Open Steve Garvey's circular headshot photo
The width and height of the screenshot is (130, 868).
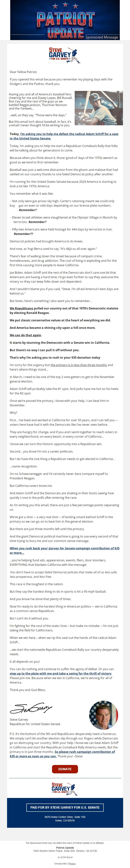[x=103, y=706]
